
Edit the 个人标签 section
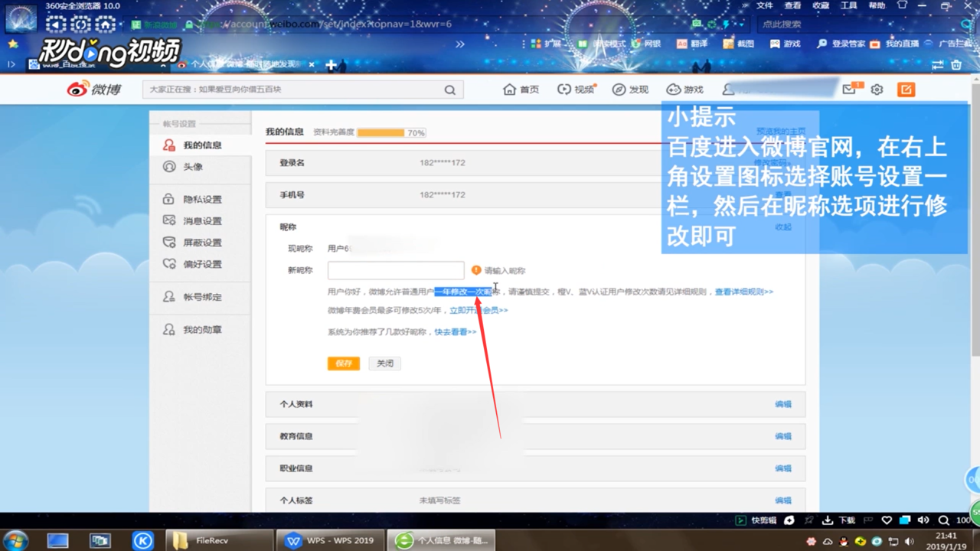(x=782, y=500)
